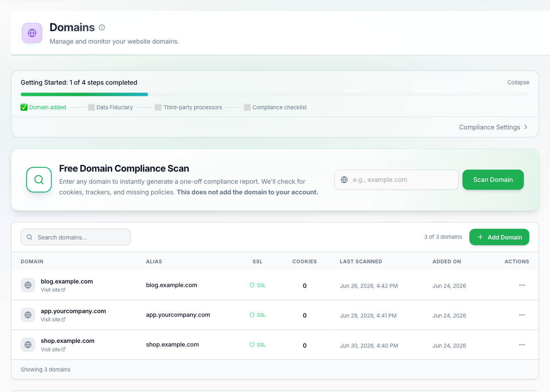This screenshot has width=550, height=392.
Task: Click the purple globe Domains header icon
Action: 32,33
